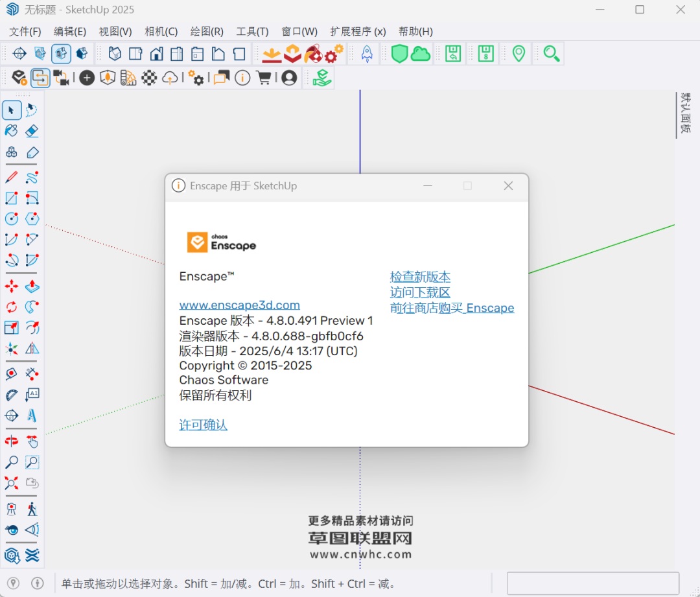Image resolution: width=700 pixels, height=597 pixels.
Task: Select the 3D Text tool
Action: coord(32,416)
